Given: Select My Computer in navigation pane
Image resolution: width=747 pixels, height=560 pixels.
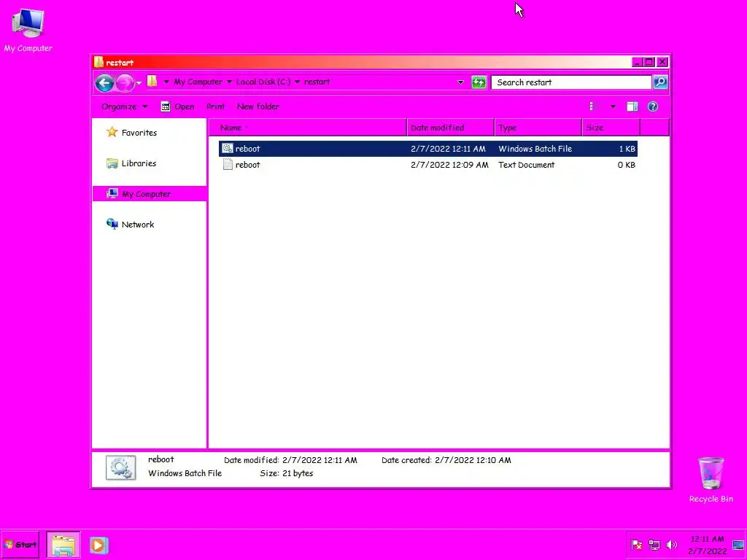Looking at the screenshot, I should [150, 194].
